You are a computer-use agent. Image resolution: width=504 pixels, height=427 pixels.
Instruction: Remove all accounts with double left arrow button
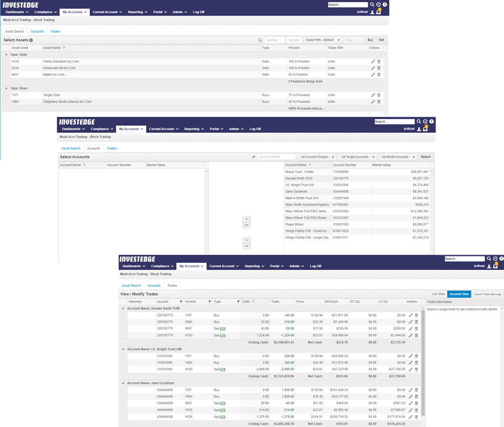tap(246, 246)
